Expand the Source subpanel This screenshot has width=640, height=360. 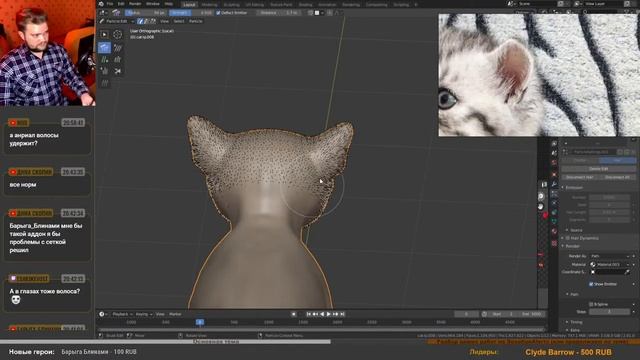[576, 230]
